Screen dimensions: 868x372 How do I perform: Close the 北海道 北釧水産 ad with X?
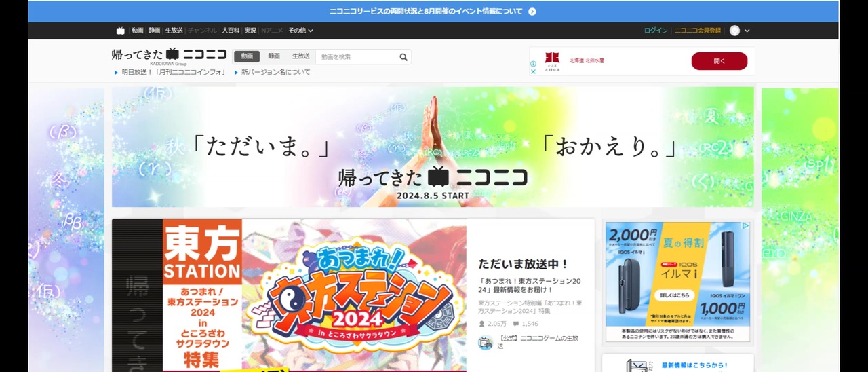point(533,71)
